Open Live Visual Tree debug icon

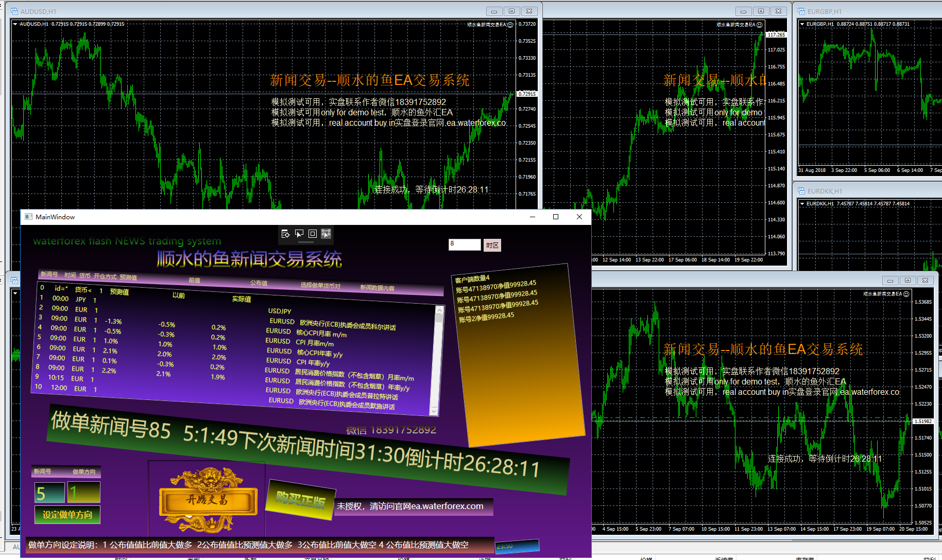point(285,234)
